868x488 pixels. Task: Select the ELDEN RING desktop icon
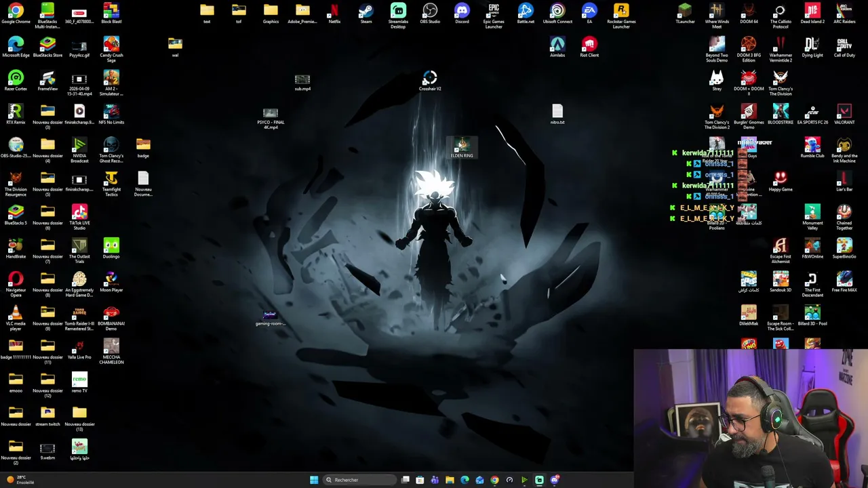pyautogui.click(x=462, y=148)
